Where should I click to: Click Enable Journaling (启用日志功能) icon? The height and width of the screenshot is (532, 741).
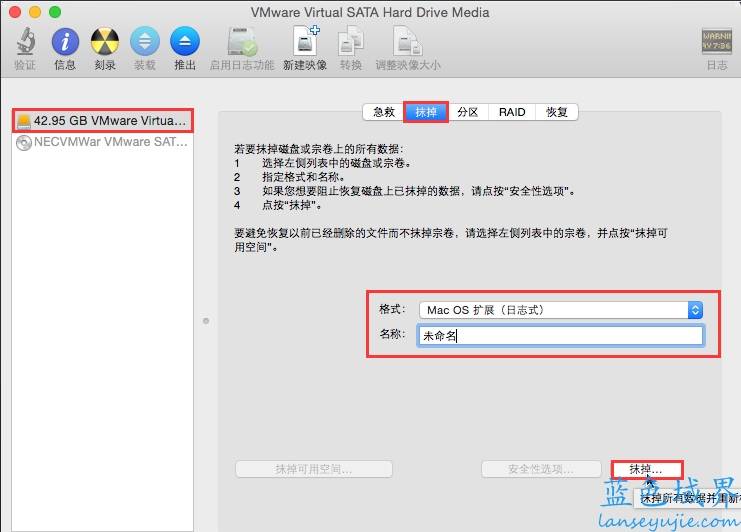pos(242,42)
